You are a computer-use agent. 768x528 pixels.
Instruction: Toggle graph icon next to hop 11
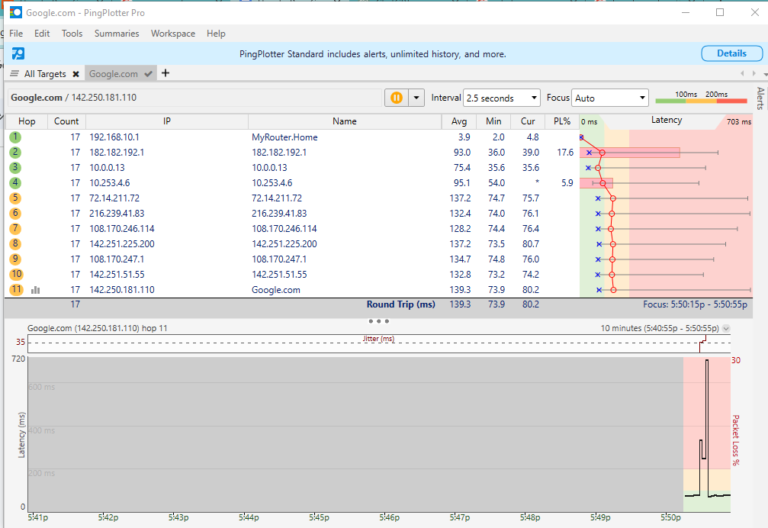click(35, 290)
